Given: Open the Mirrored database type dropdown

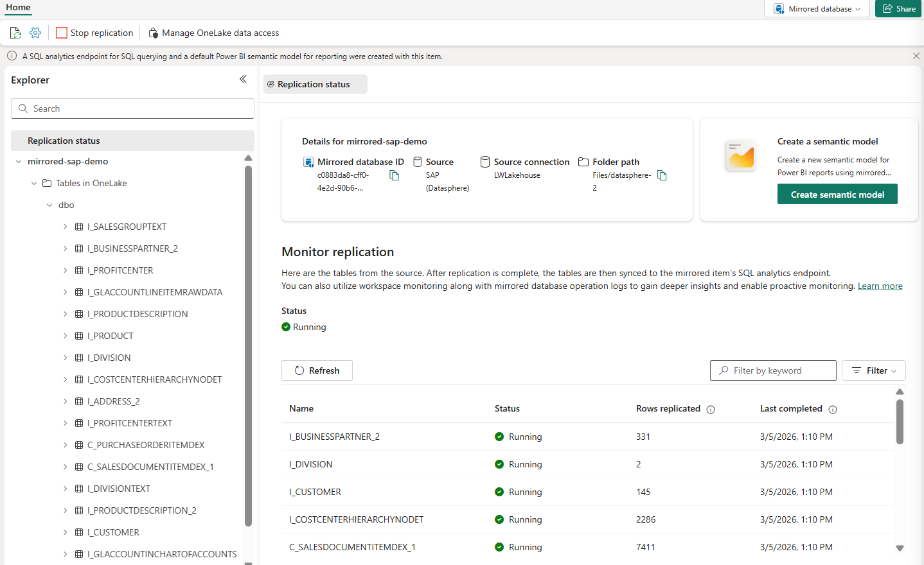Looking at the screenshot, I should [817, 8].
